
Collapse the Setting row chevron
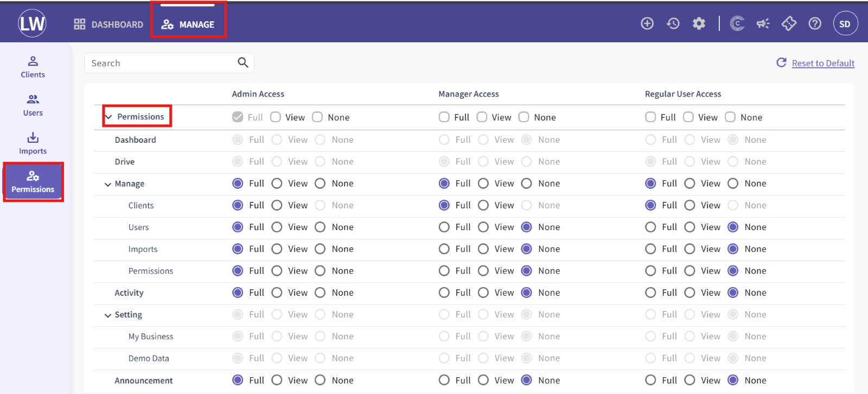pyautogui.click(x=107, y=315)
